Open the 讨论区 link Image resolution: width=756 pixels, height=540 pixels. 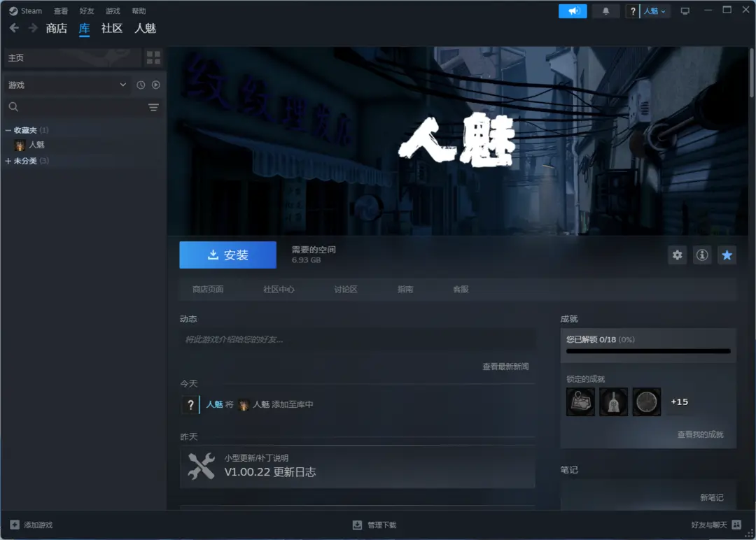tap(346, 289)
